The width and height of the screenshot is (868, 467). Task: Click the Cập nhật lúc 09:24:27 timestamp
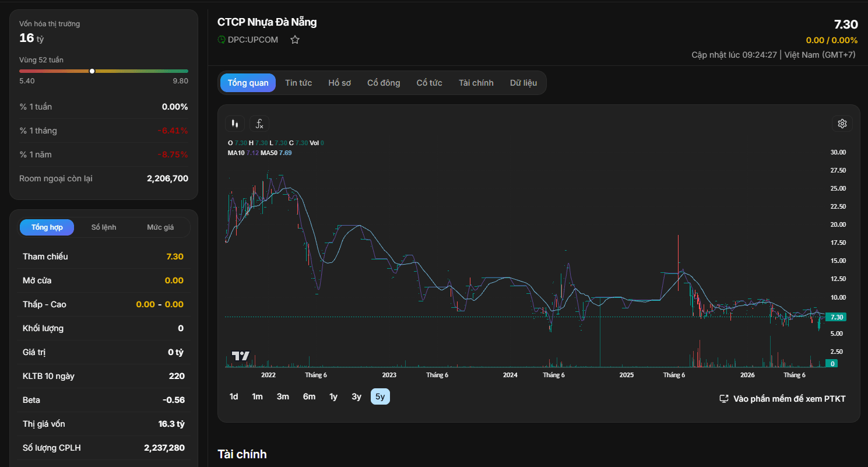[x=735, y=55]
